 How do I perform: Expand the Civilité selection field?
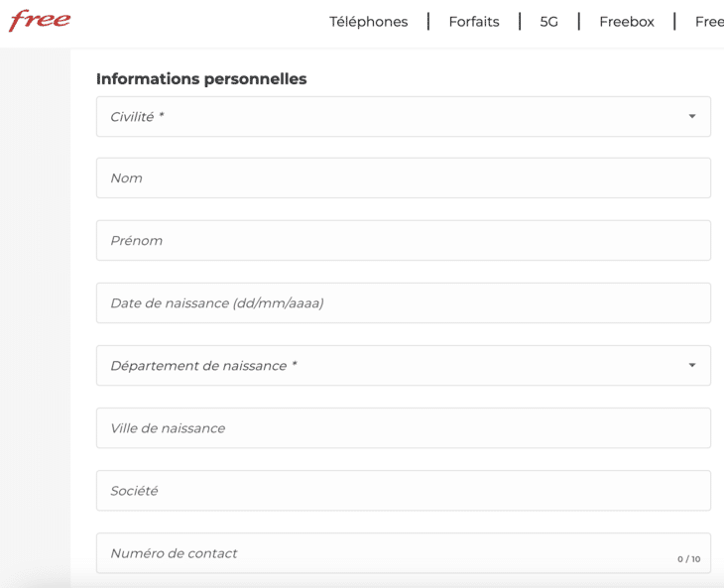(x=397, y=117)
